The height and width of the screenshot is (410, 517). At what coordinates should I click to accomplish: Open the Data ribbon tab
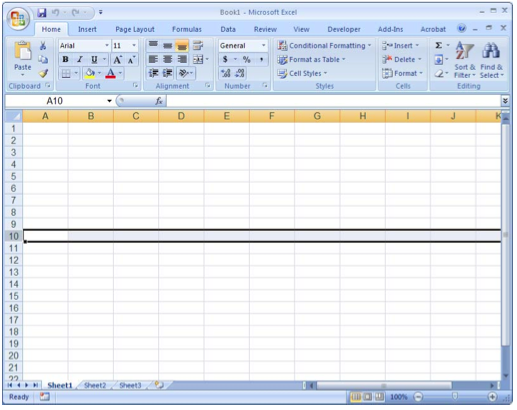(228, 29)
